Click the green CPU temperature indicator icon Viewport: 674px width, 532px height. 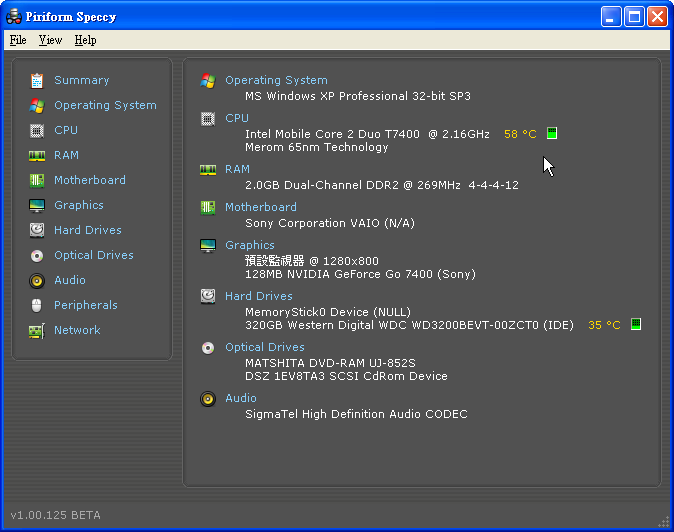(x=552, y=133)
